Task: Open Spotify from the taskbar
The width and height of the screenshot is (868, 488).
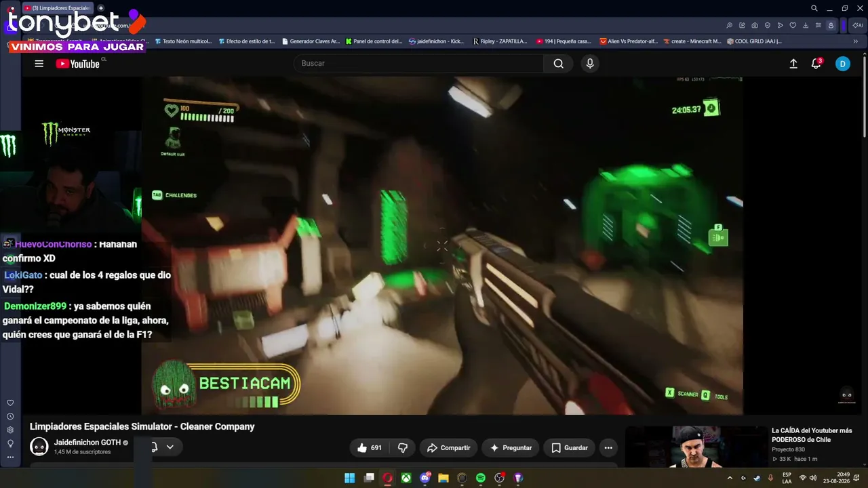Action: click(x=481, y=478)
